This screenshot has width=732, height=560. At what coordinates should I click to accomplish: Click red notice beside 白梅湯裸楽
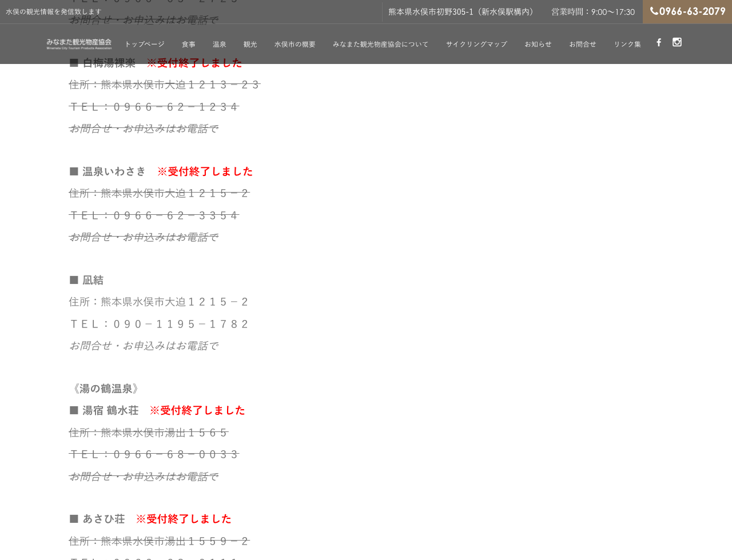tap(194, 63)
